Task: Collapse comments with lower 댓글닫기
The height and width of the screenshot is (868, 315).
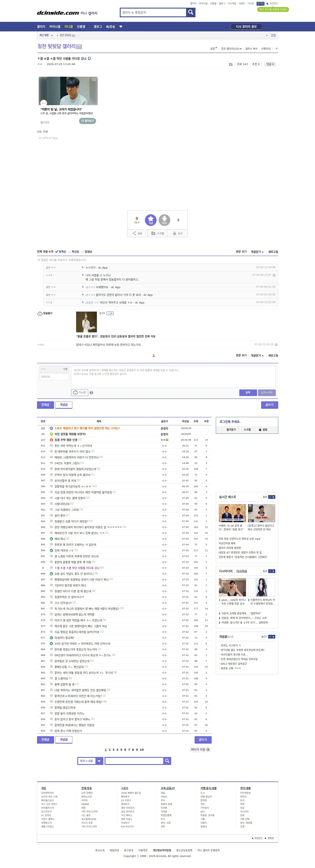Action: (x=257, y=355)
